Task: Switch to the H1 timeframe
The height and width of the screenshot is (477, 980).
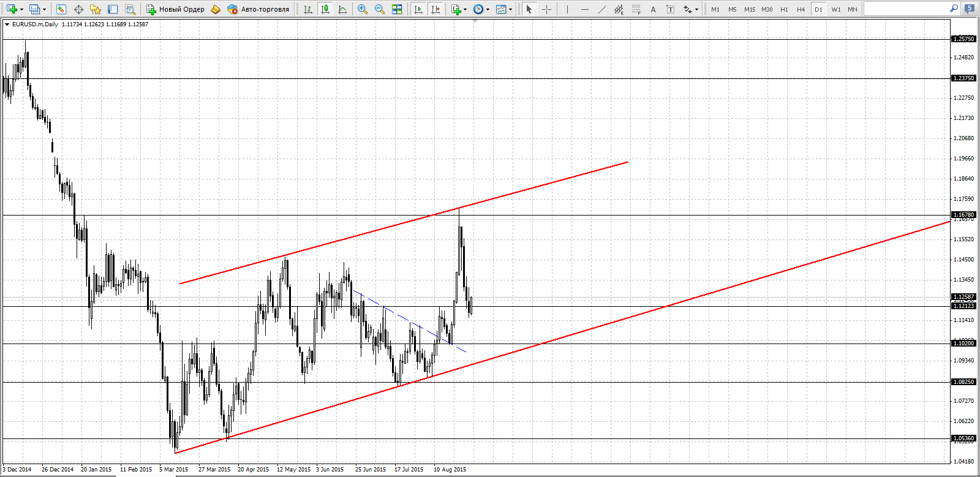Action: 784,9
